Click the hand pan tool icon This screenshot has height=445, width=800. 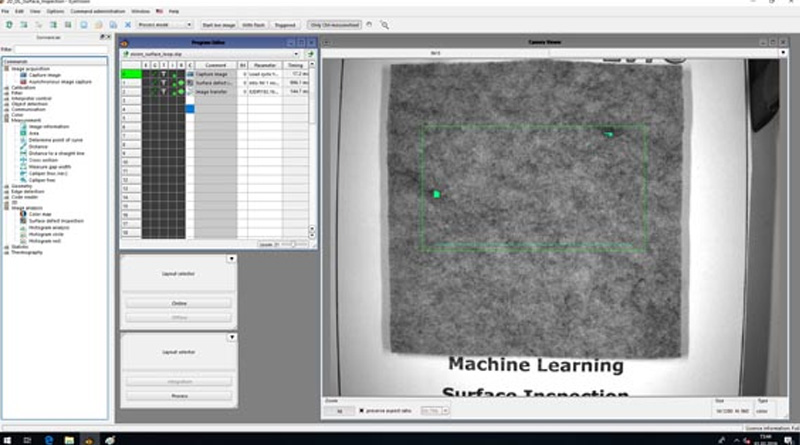[370, 24]
